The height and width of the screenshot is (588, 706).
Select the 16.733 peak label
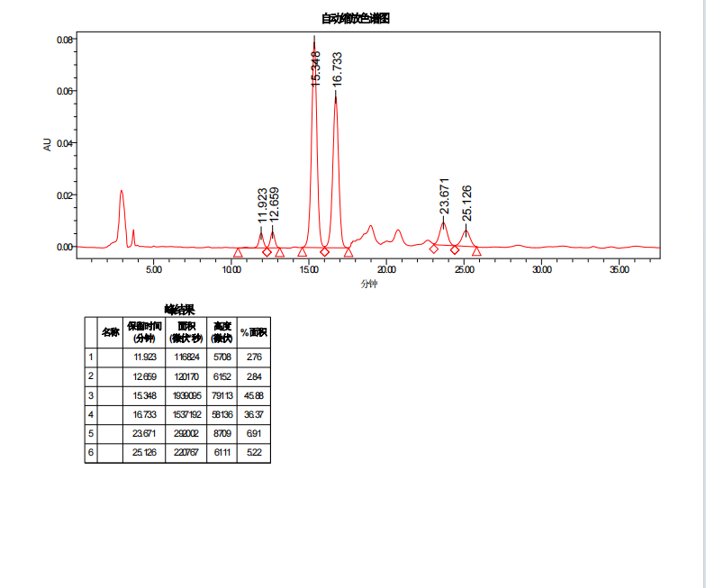pyautogui.click(x=337, y=69)
